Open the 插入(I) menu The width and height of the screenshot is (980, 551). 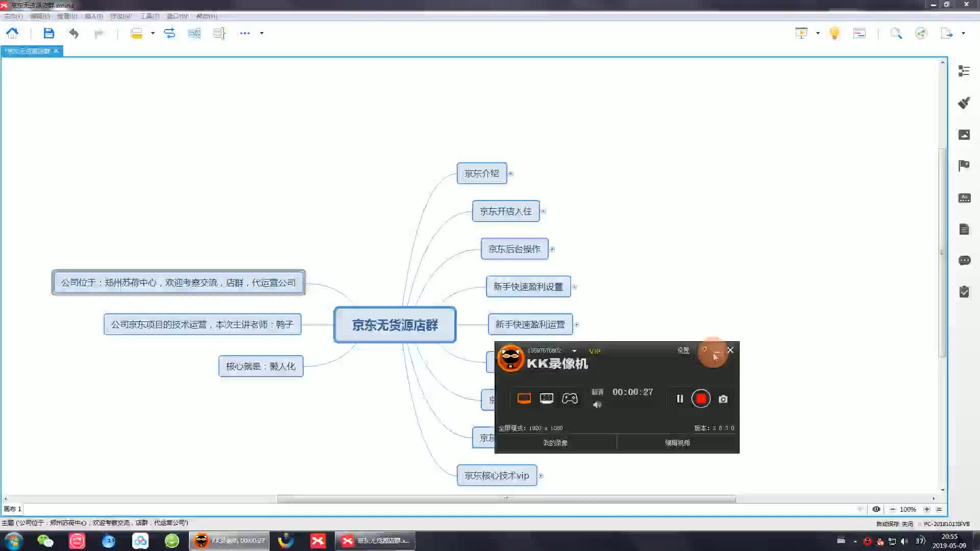tap(93, 16)
